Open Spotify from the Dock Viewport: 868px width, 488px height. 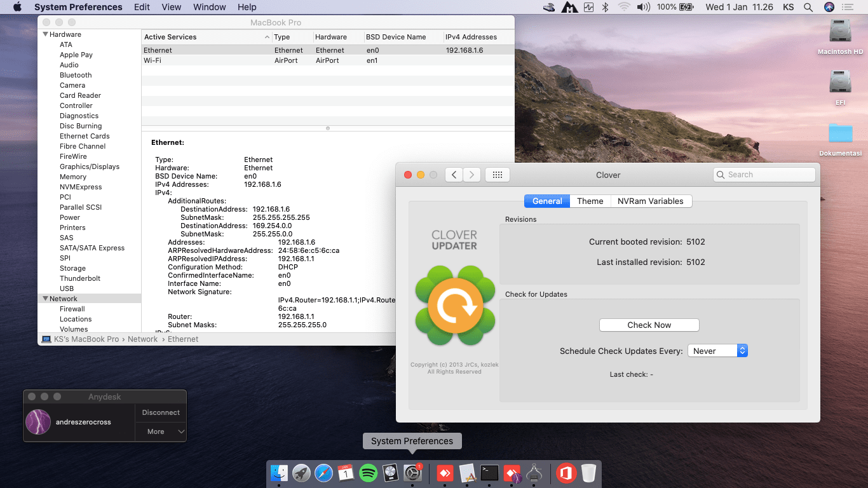(368, 473)
